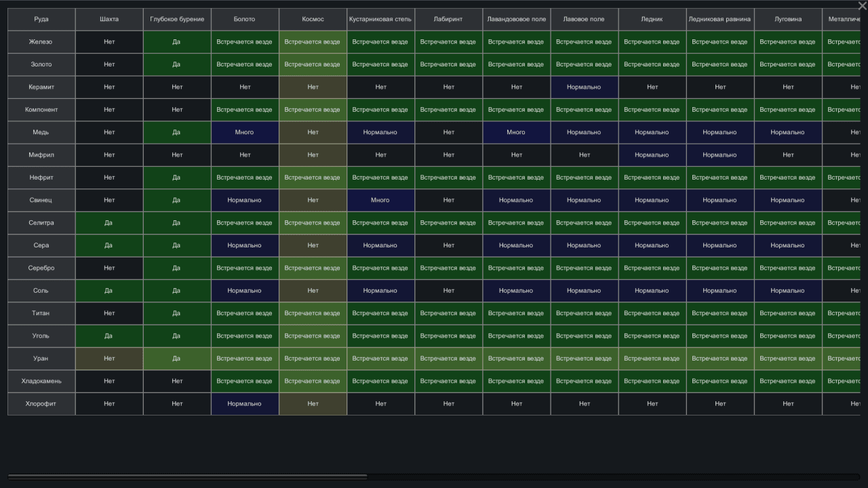Click the Сера Кустарниковая степь cell Нормально

point(380,245)
